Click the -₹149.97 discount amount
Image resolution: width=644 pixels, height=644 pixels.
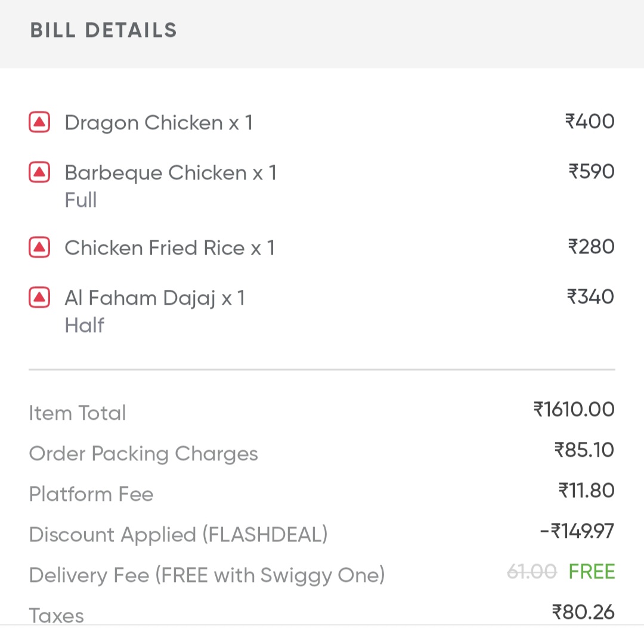point(577,531)
